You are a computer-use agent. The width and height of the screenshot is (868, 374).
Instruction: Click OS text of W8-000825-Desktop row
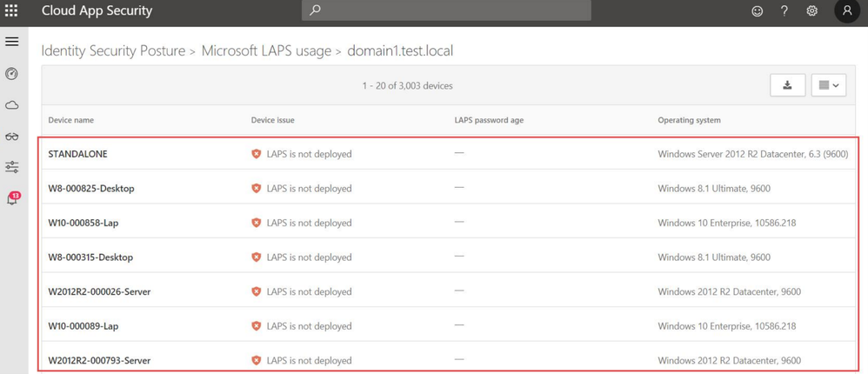coord(714,189)
